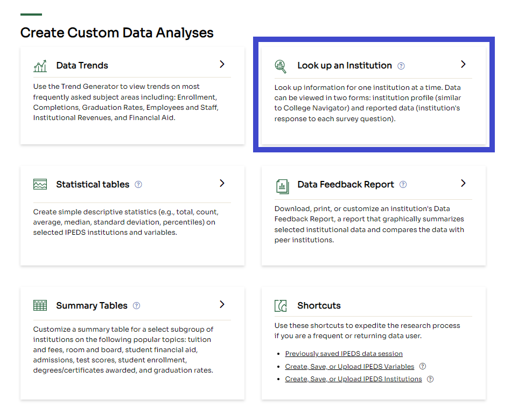Open help icon next to Create, Save, or Upload IPEDS Variables

[x=422, y=366]
